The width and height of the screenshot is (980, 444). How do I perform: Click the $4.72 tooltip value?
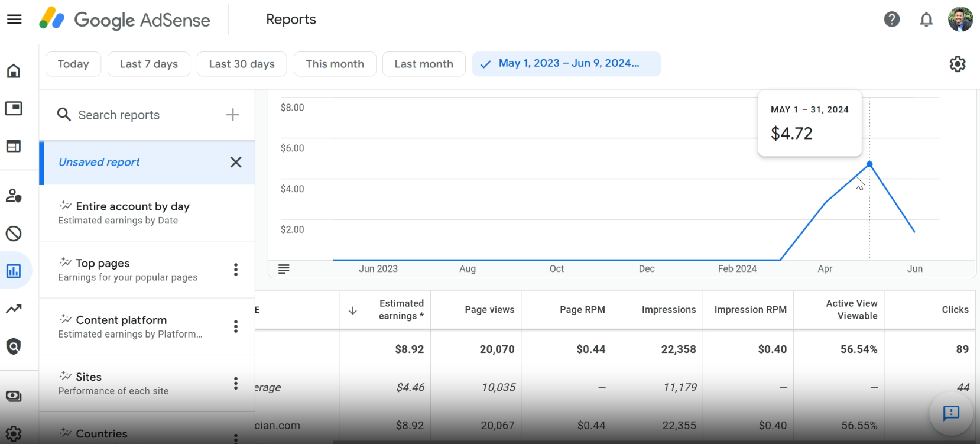coord(791,134)
